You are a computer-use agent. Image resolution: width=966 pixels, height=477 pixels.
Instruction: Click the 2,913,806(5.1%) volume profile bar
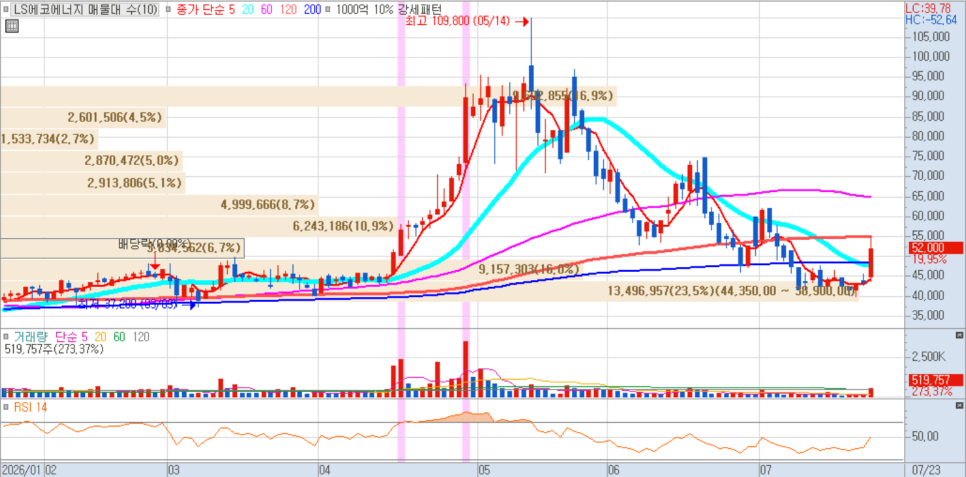point(92,183)
